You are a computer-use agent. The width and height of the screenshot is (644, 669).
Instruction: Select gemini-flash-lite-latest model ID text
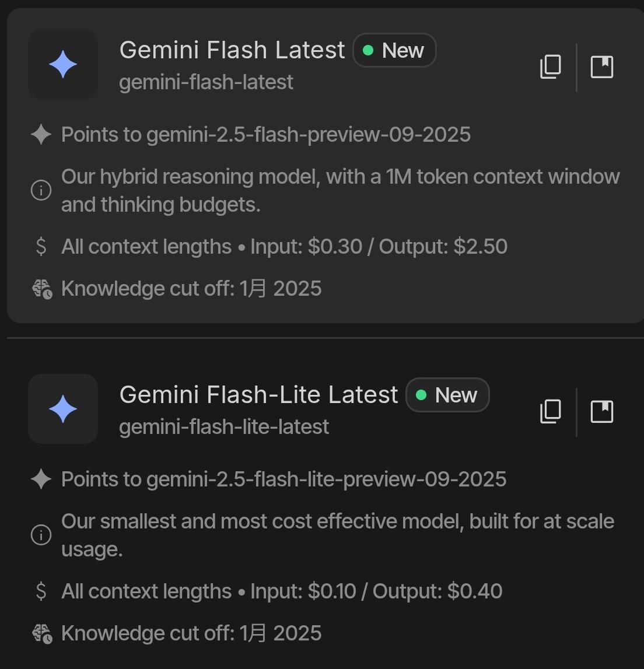click(224, 427)
